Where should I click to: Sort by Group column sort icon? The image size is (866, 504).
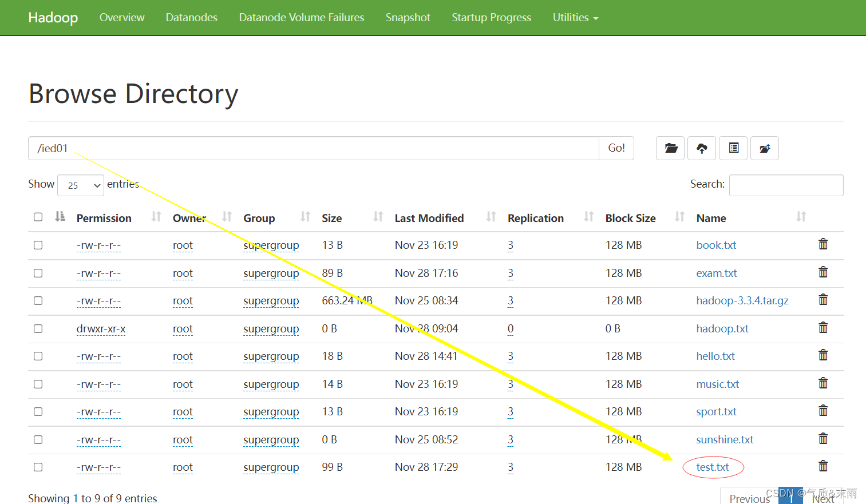pyautogui.click(x=306, y=217)
